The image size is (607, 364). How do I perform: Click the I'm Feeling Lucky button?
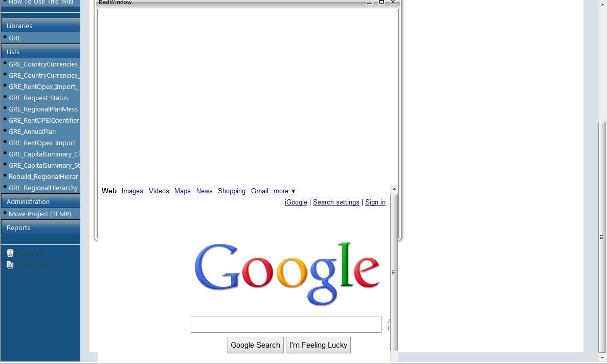coord(319,345)
